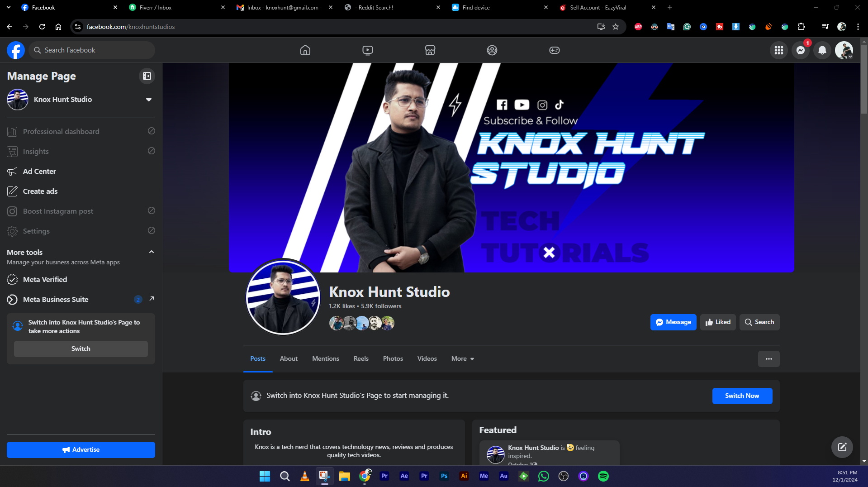Click in the Search Facebook field
868x487 pixels.
(x=92, y=50)
